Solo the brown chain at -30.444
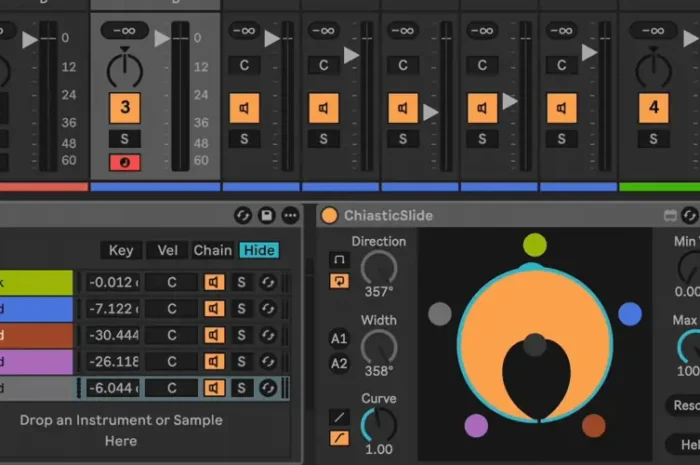The height and width of the screenshot is (465, 700). [242, 335]
